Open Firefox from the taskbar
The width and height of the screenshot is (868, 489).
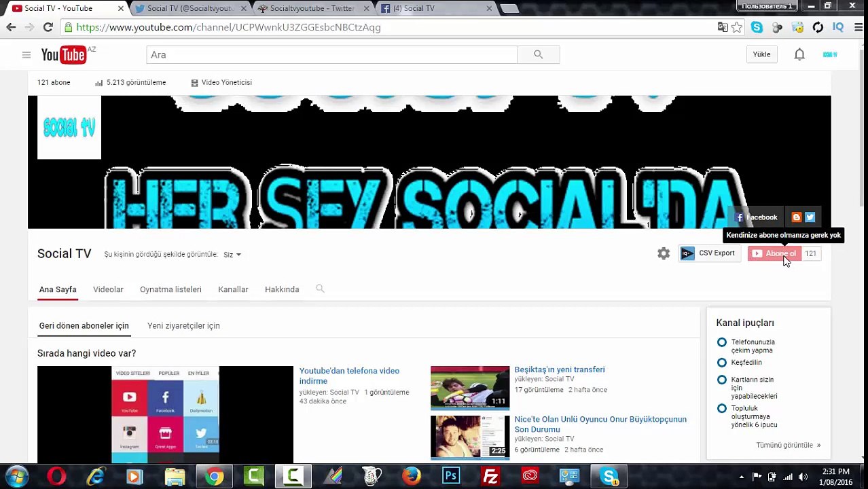click(412, 476)
